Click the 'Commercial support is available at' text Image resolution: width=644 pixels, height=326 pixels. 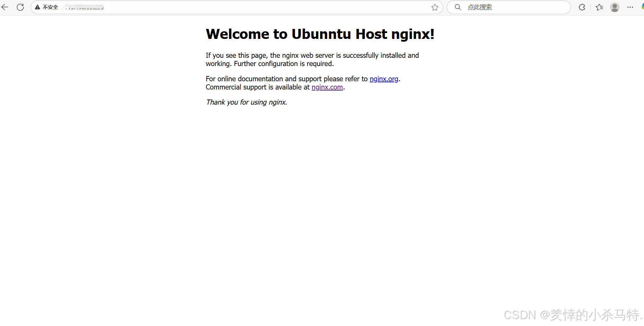pos(258,87)
